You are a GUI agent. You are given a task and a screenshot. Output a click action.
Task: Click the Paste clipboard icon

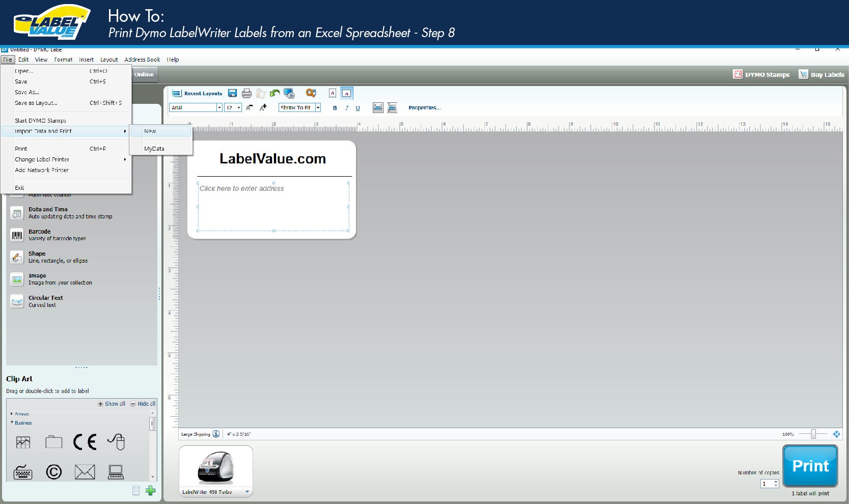click(261, 93)
